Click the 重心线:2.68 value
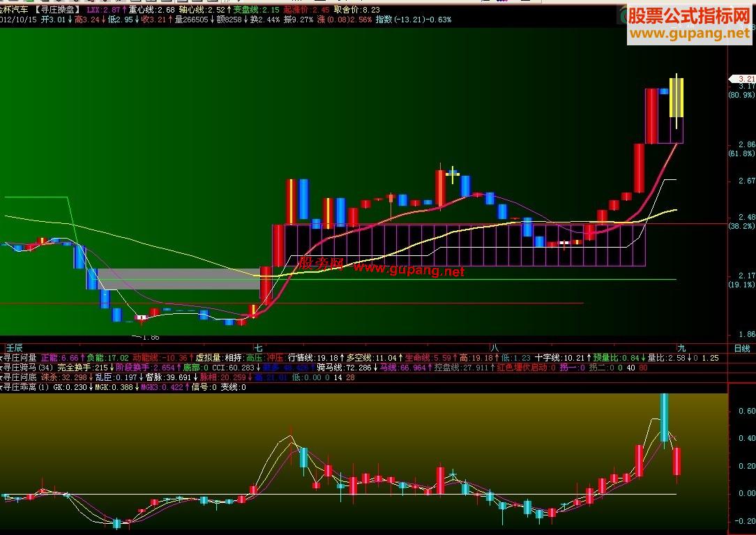 [x=151, y=10]
